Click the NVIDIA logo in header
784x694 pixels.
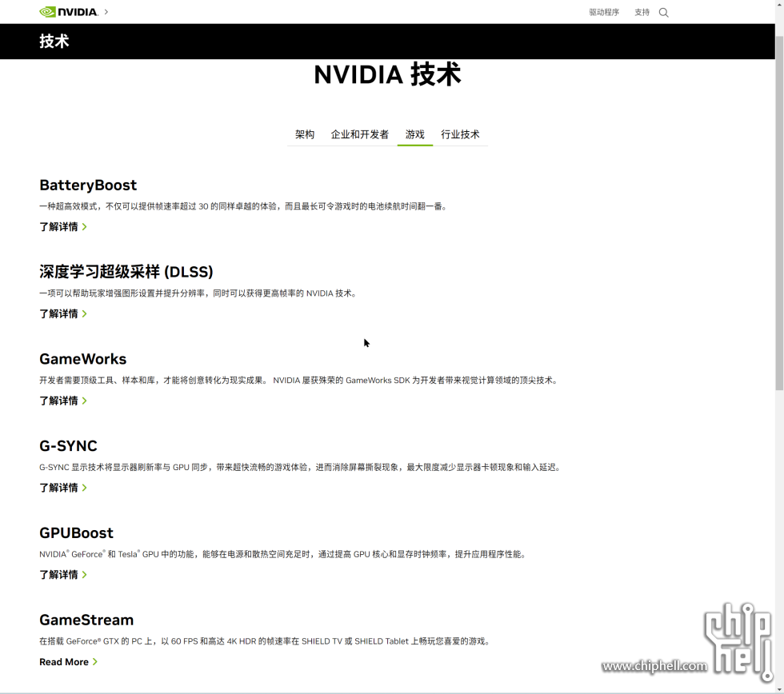coord(69,12)
